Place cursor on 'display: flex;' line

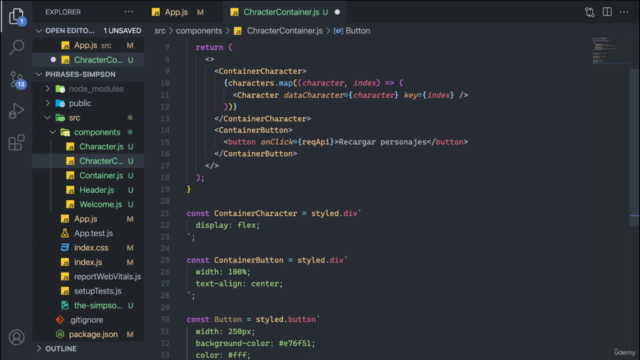click(x=227, y=225)
